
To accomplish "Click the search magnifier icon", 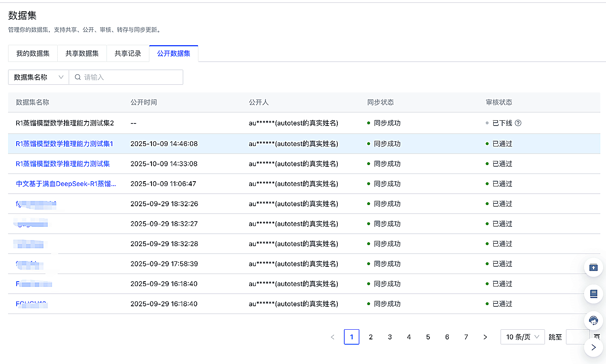I will tap(78, 77).
